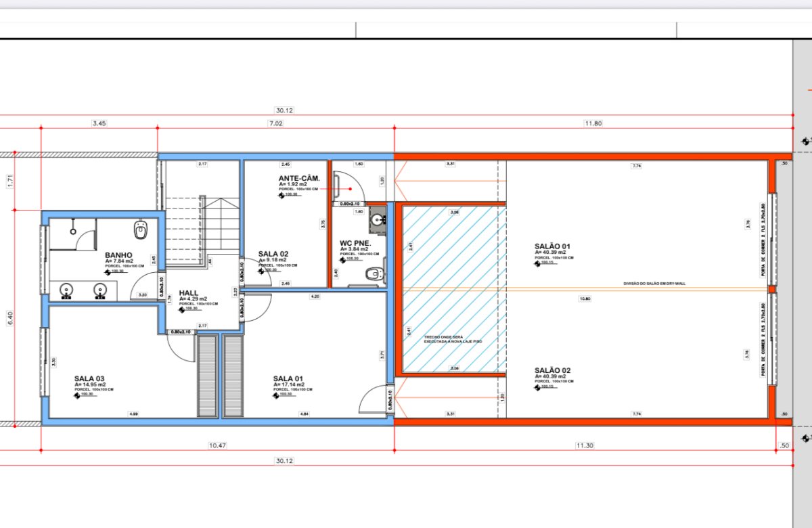812x528 pixels.
Task: Click the top 30.12 overall dimension
Action: [284, 110]
